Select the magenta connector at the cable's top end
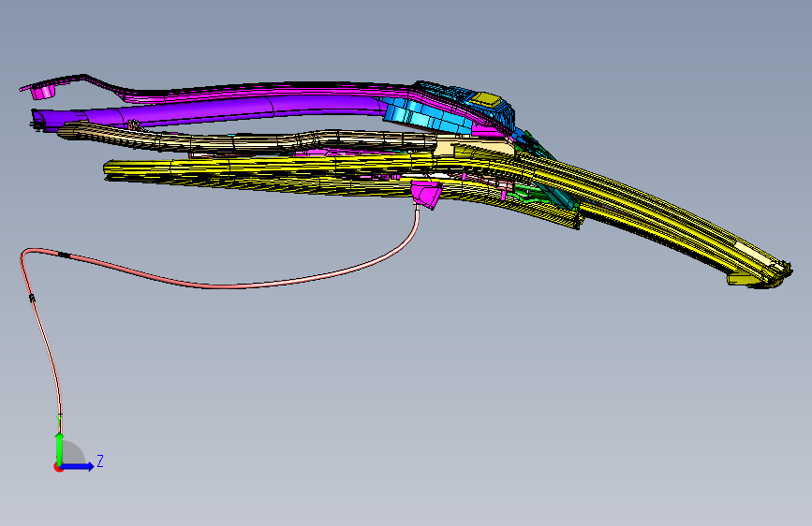Viewport: 812px width, 526px height. pos(426,194)
